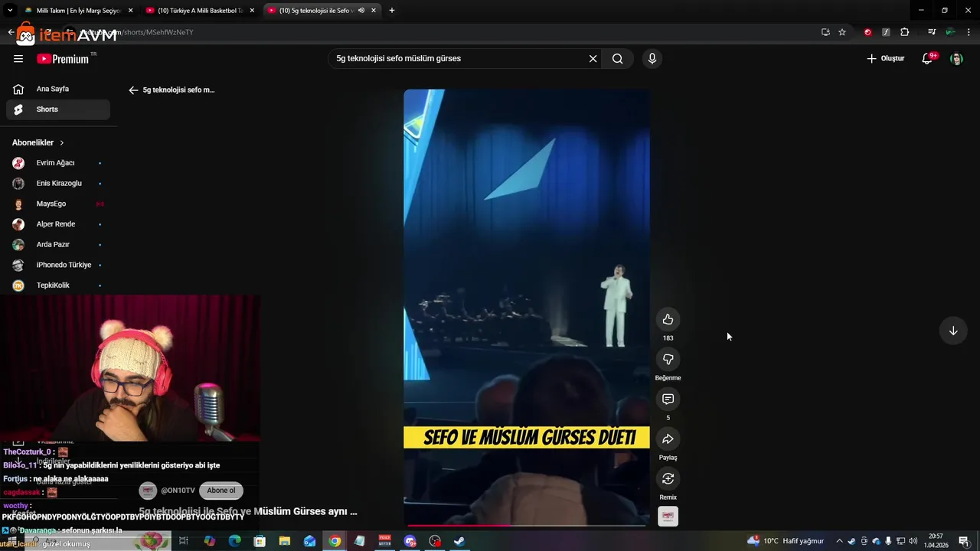
Task: Open a new browser tab
Action: pos(391,11)
